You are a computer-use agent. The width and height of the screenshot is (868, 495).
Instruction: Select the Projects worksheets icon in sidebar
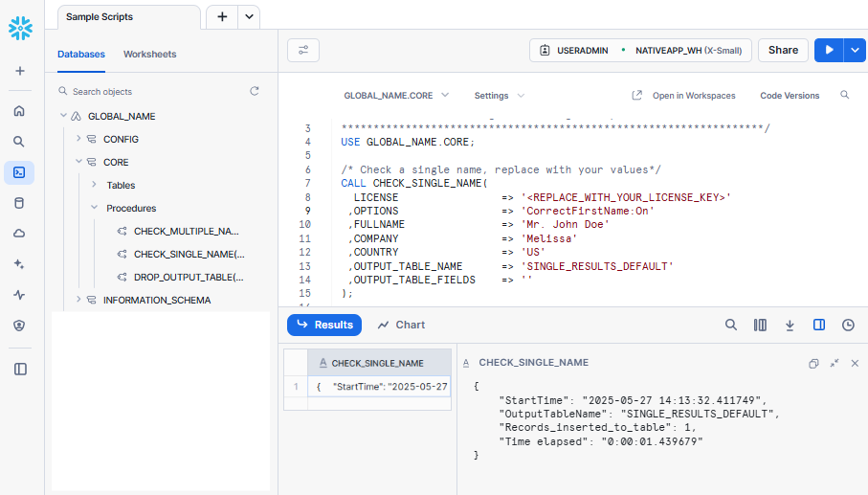(x=19, y=172)
